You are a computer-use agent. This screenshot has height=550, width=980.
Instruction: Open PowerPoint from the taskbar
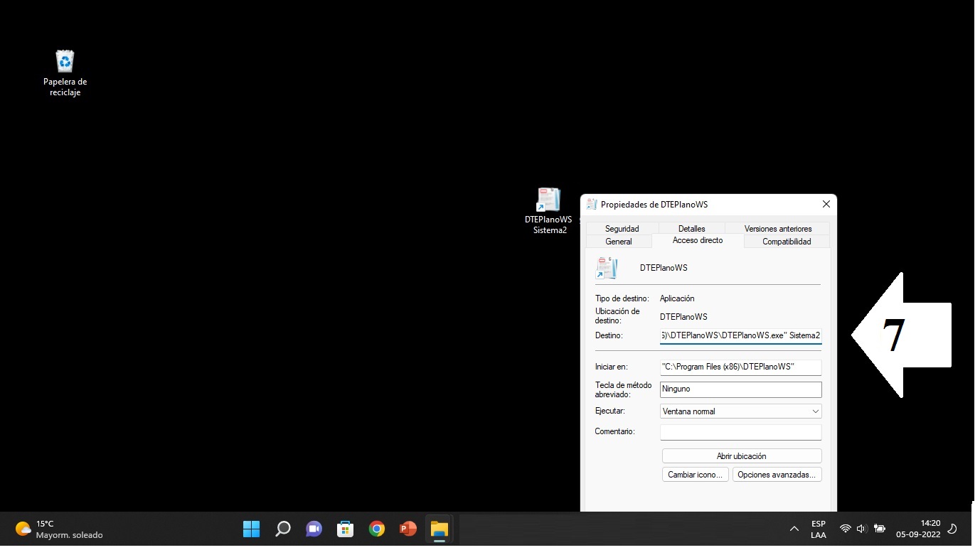point(408,529)
